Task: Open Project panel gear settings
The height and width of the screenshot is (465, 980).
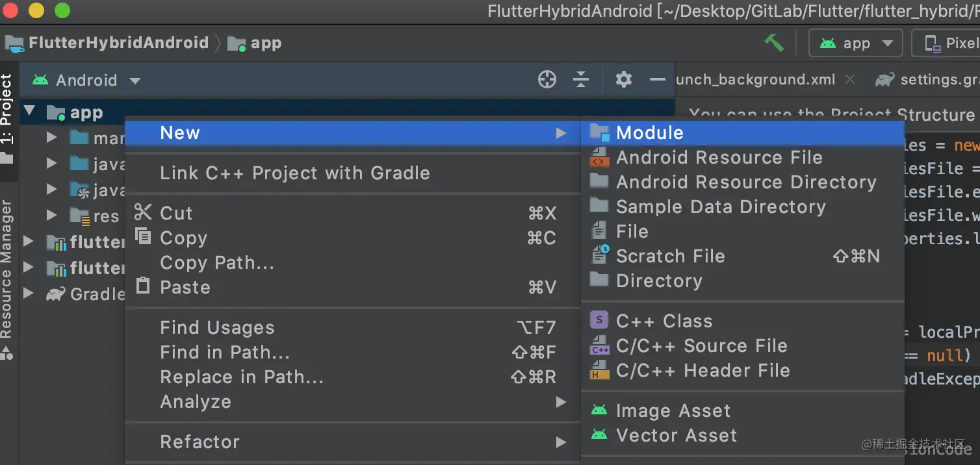Action: coord(624,80)
